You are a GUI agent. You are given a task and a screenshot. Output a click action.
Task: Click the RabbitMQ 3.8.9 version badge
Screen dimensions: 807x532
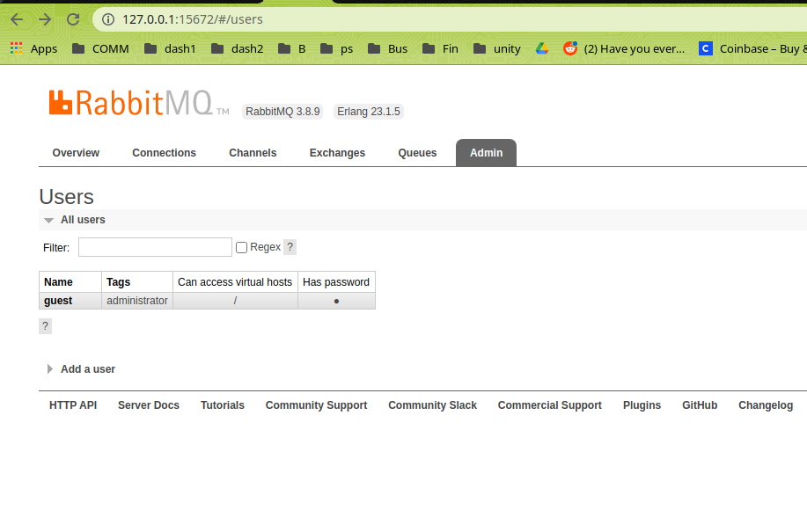282,112
